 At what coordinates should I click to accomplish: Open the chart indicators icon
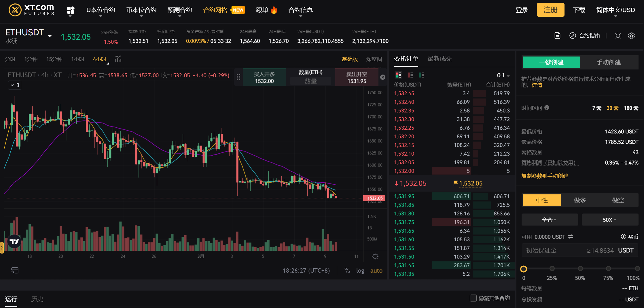(118, 59)
